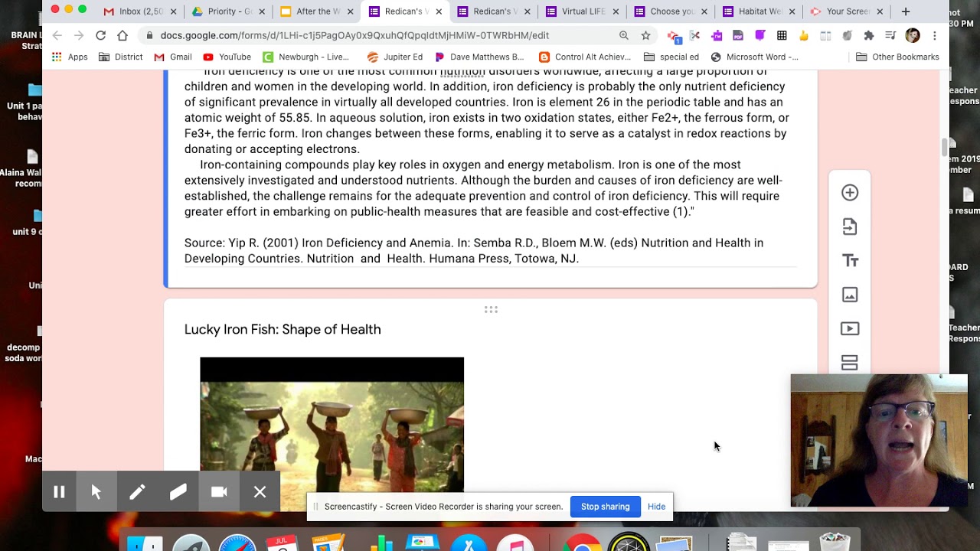Open the page zoom magnifier icon

coord(624,35)
